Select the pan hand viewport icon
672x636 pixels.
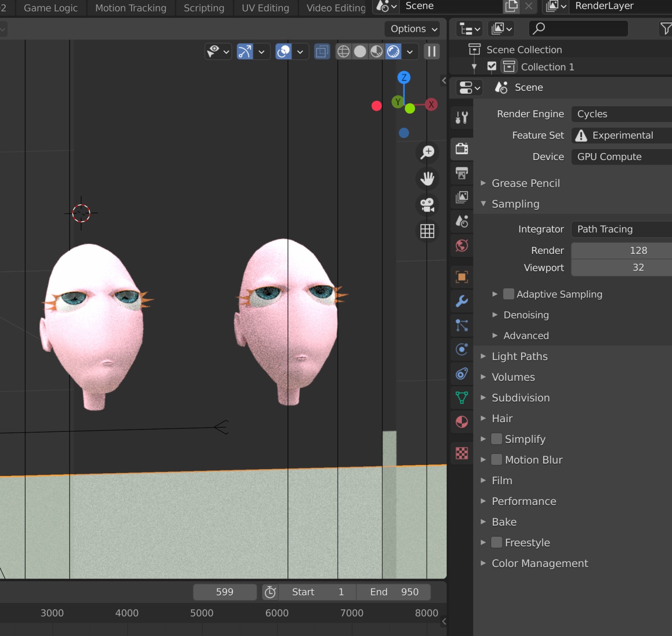(x=427, y=178)
